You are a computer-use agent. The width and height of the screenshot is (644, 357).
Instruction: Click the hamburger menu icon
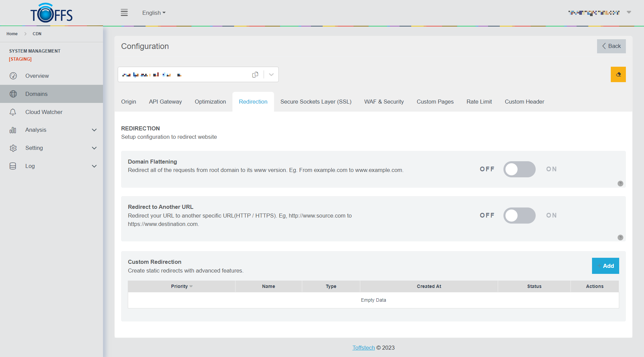(124, 13)
